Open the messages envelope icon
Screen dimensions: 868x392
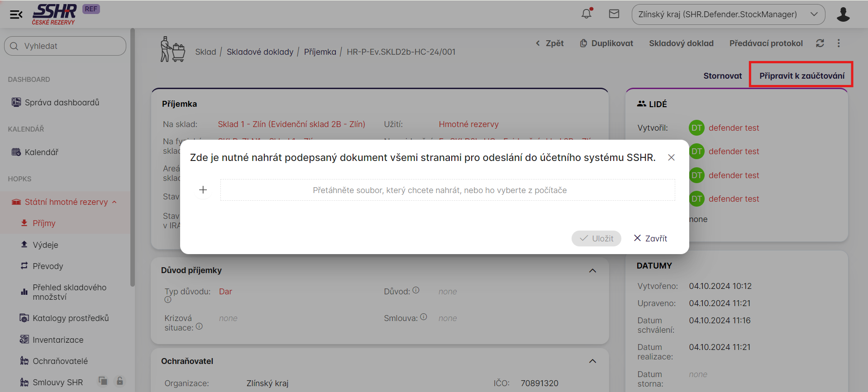tap(614, 14)
